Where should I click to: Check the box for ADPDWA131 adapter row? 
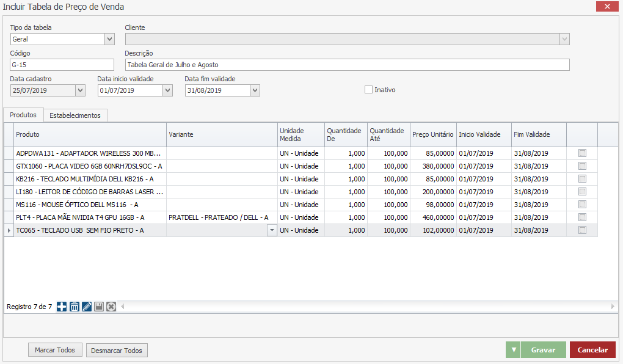[582, 153]
